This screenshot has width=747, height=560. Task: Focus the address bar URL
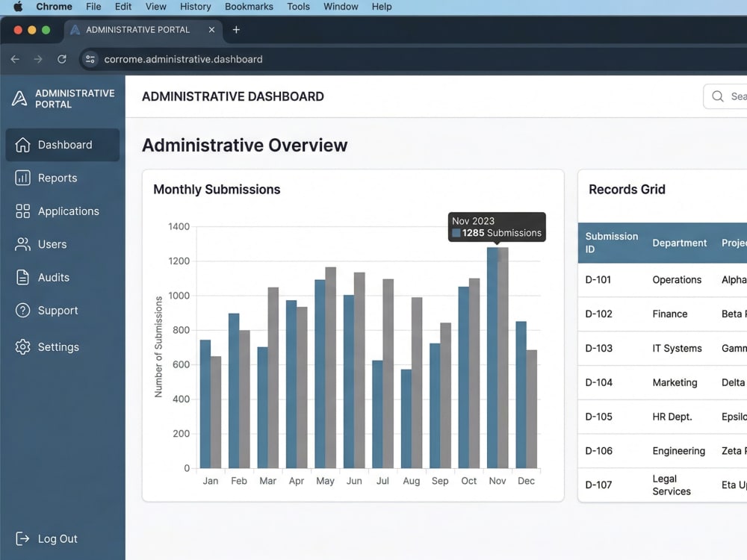(184, 59)
